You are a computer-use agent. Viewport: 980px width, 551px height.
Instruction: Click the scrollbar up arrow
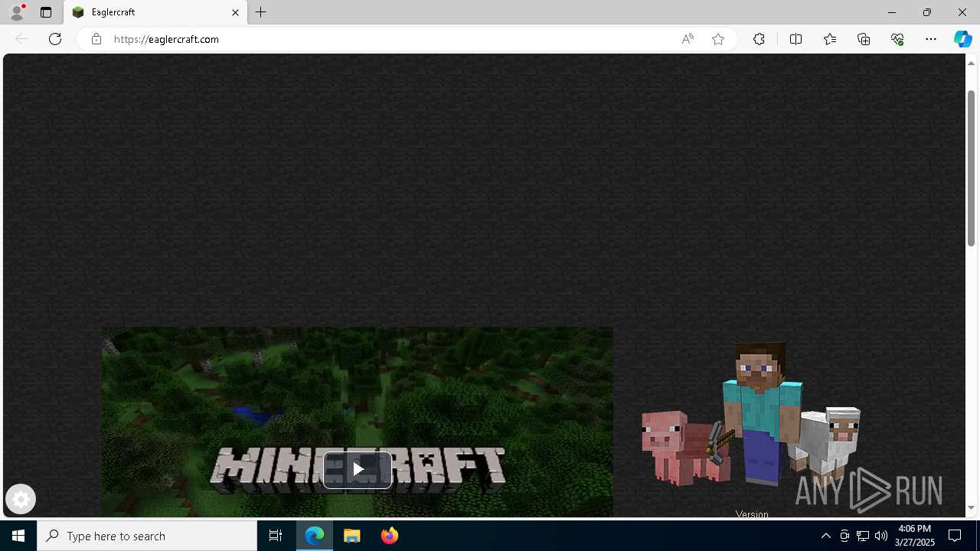(971, 63)
